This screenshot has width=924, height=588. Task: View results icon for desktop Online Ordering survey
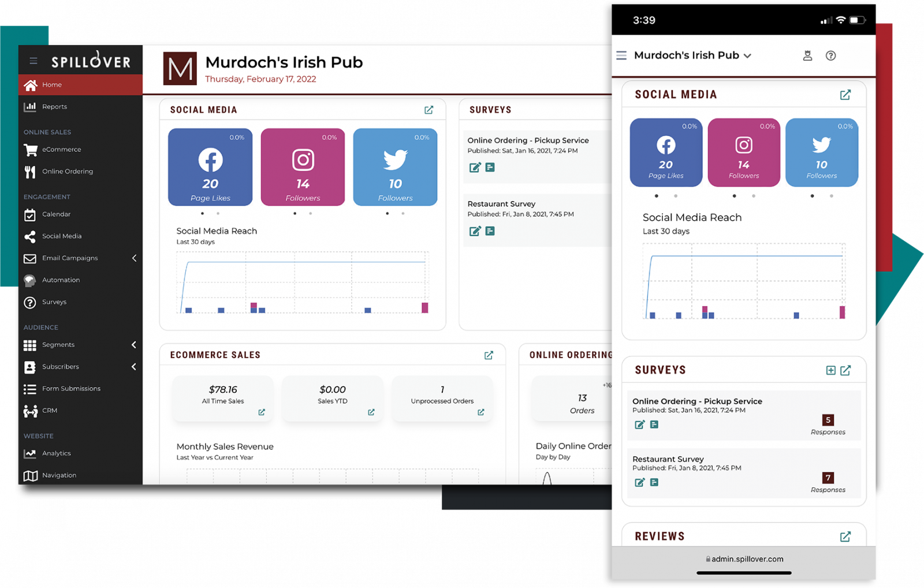[x=490, y=168]
